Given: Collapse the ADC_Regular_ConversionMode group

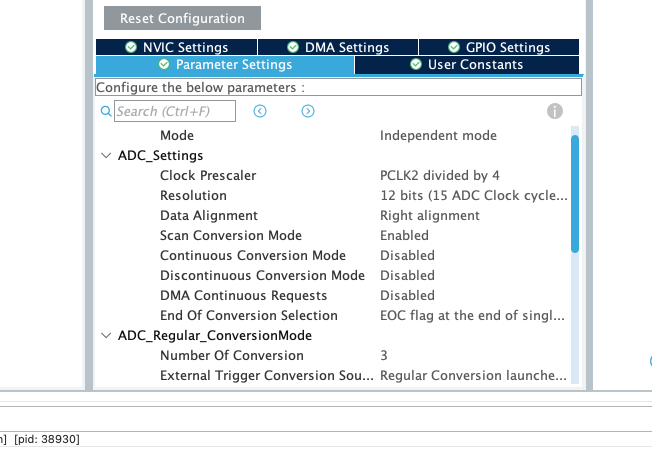Looking at the screenshot, I should [107, 336].
